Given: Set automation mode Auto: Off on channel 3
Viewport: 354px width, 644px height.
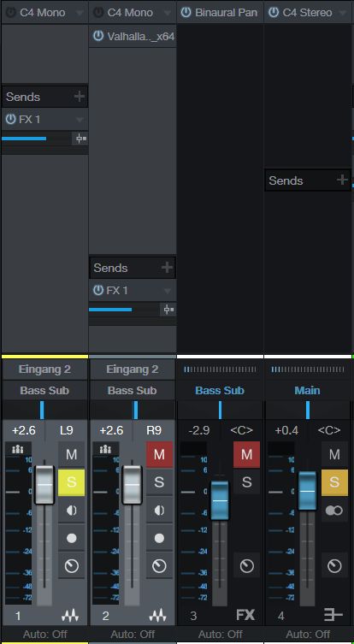Looking at the screenshot, I should pyautogui.click(x=220, y=634).
